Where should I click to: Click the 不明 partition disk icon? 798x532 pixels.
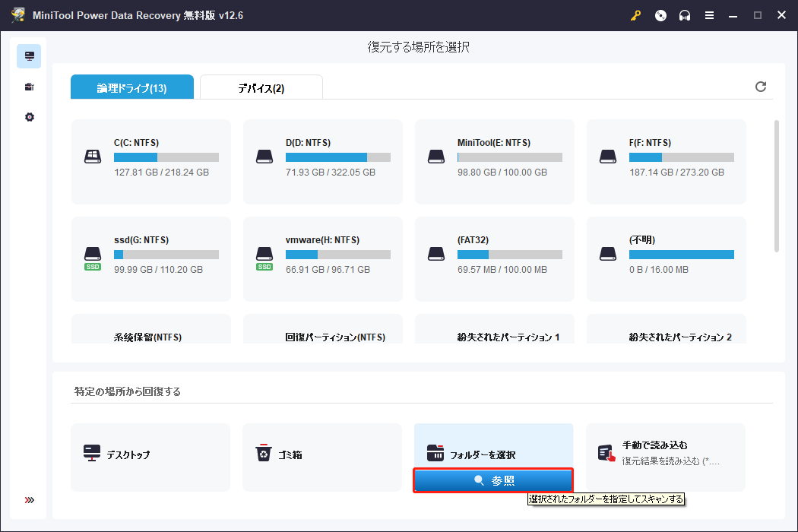pos(608,254)
